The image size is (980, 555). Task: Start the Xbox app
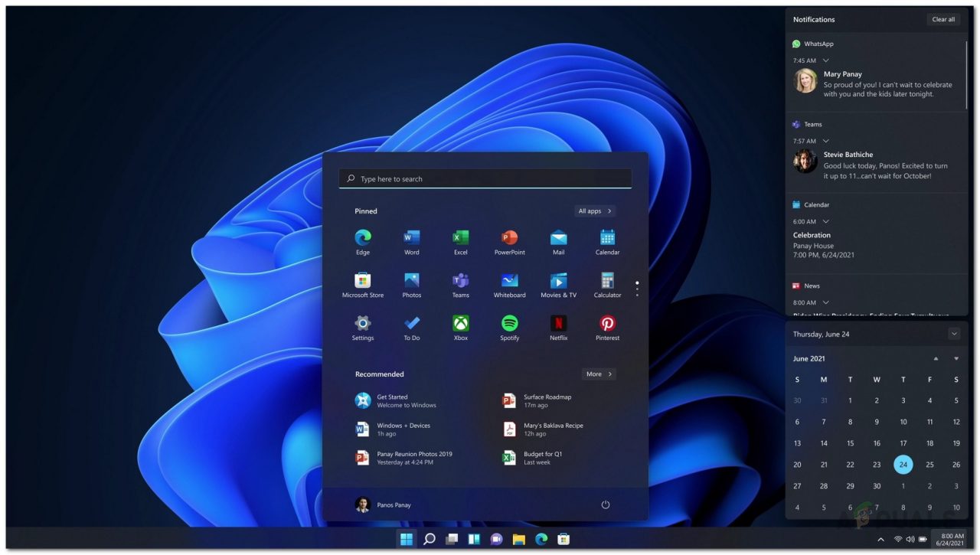460,322
